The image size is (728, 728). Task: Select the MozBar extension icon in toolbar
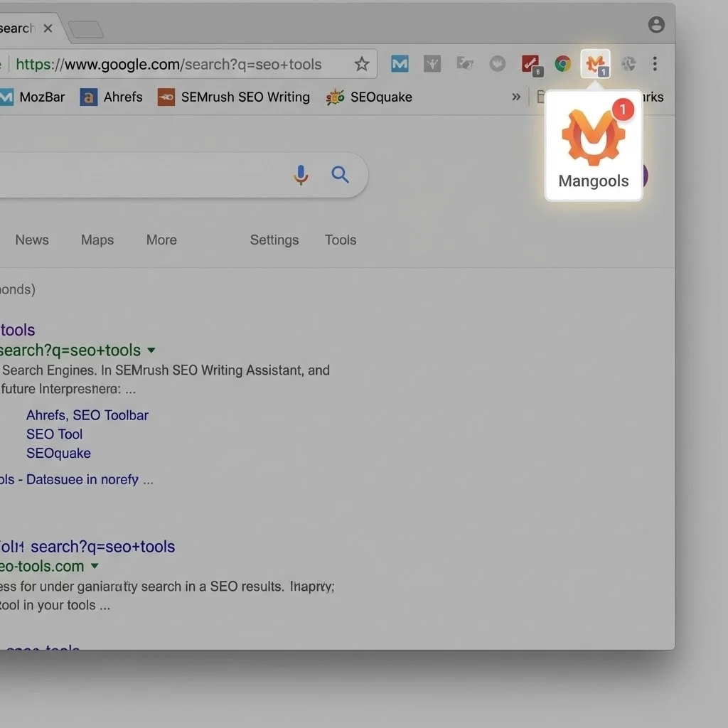tap(399, 64)
